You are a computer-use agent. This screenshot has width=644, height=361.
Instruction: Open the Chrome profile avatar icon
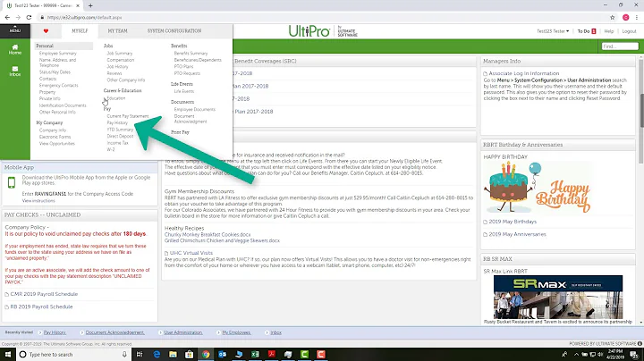coord(626,17)
